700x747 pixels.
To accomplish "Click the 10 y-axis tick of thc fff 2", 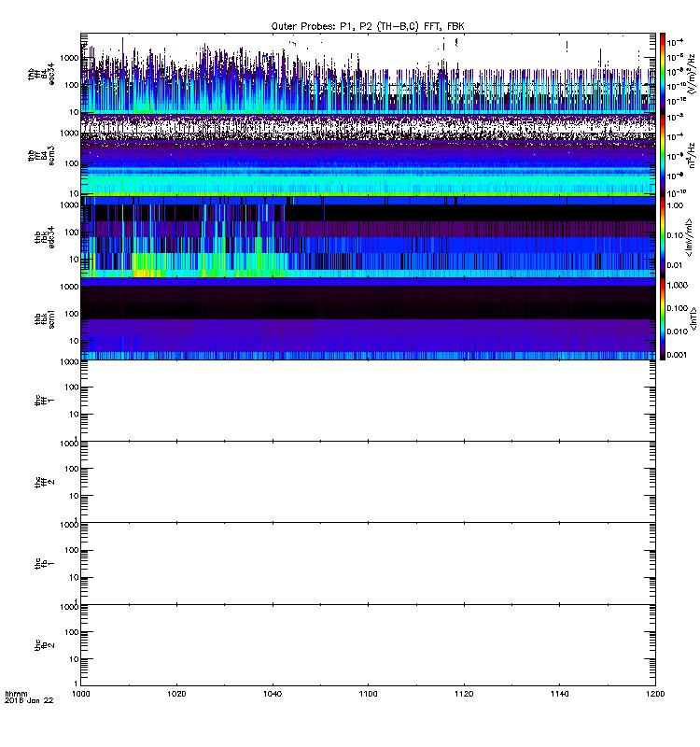I will pos(75,496).
